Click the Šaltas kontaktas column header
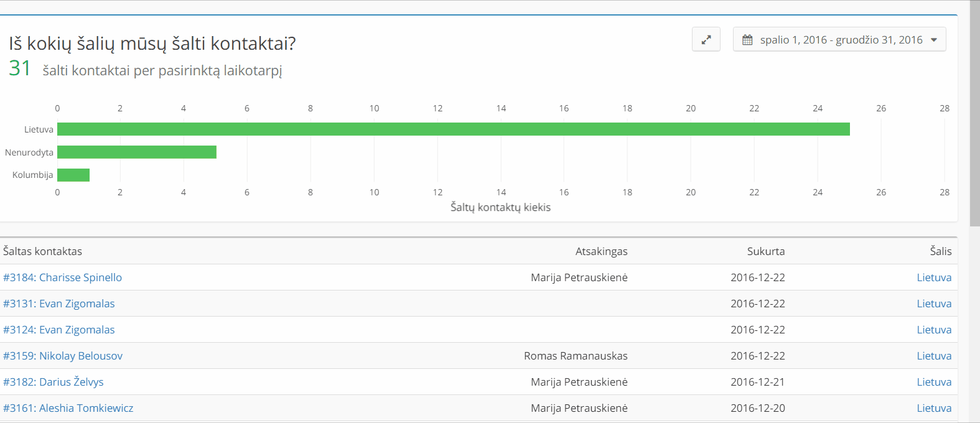980x423 pixels. pos(42,251)
